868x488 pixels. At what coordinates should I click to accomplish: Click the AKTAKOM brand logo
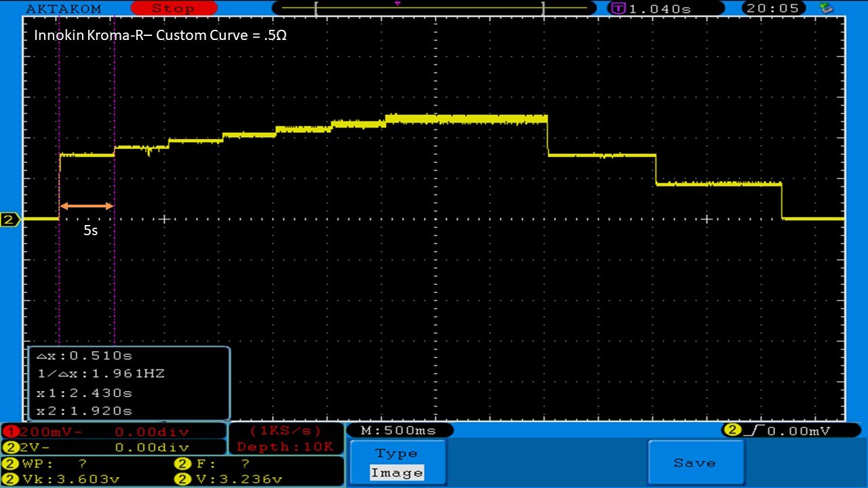click(63, 9)
